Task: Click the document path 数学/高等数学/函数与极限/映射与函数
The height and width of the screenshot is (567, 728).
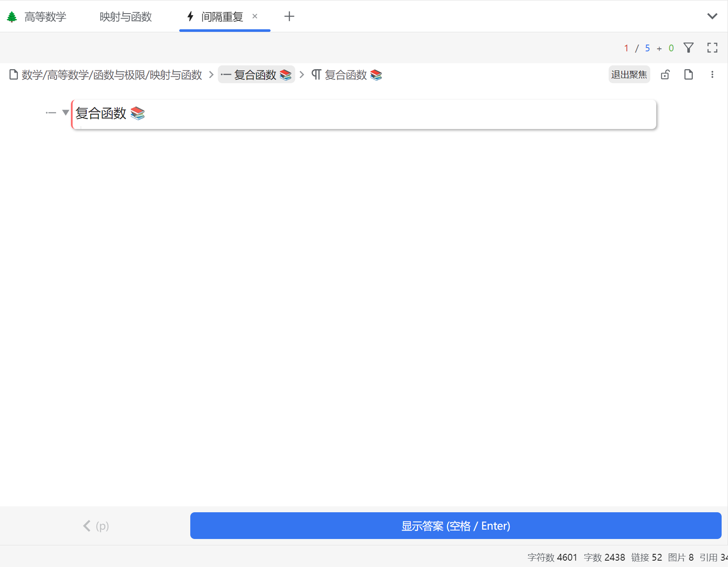Action: click(x=106, y=75)
